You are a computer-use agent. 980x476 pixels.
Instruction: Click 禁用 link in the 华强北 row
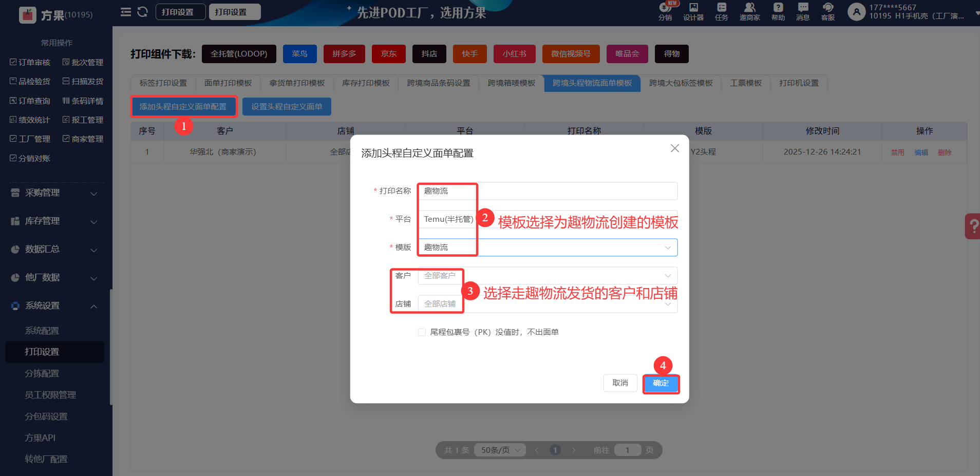[x=898, y=153]
